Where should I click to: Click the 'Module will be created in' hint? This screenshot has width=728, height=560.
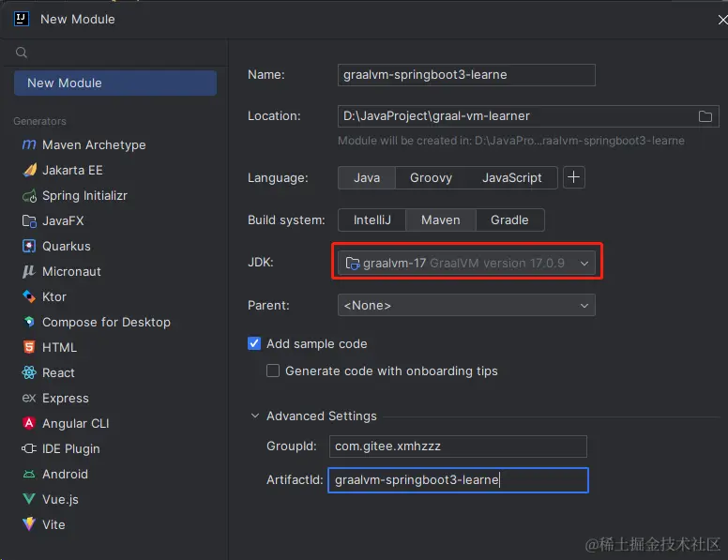pyautogui.click(x=510, y=141)
